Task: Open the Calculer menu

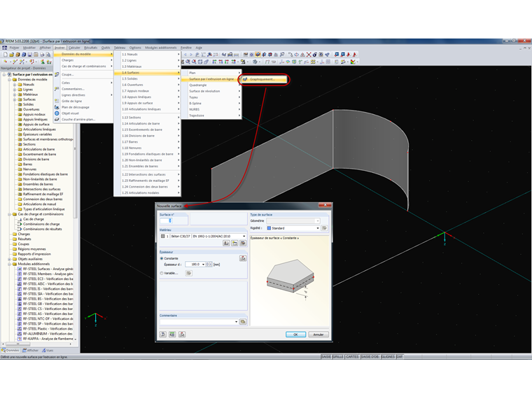Action: [74, 48]
